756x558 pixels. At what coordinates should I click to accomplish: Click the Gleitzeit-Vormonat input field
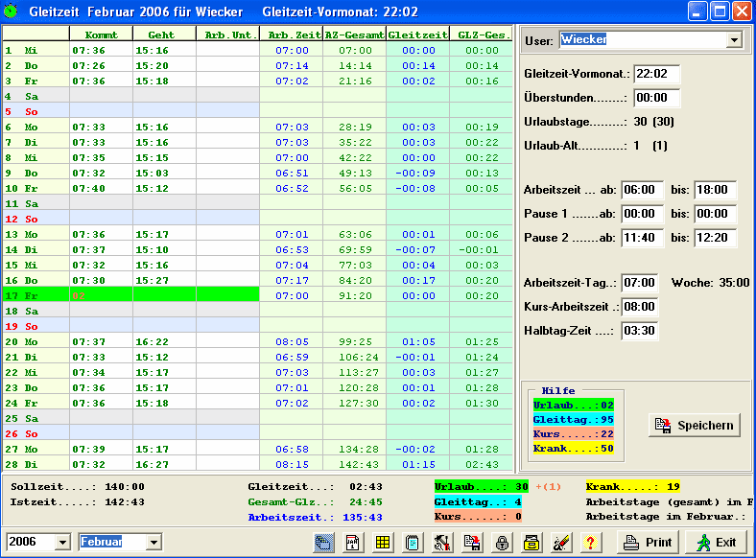[x=656, y=74]
